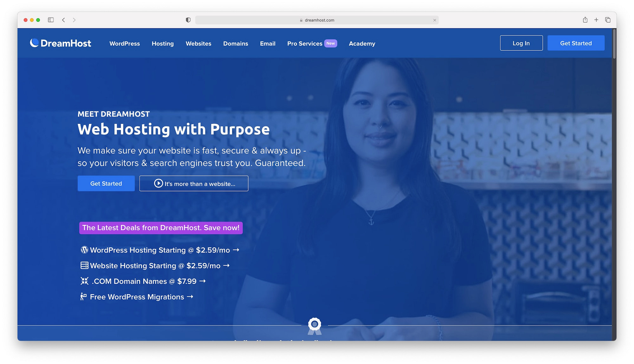Click the page vertical scrollbar thumb
This screenshot has height=364, width=634.
coord(614,43)
